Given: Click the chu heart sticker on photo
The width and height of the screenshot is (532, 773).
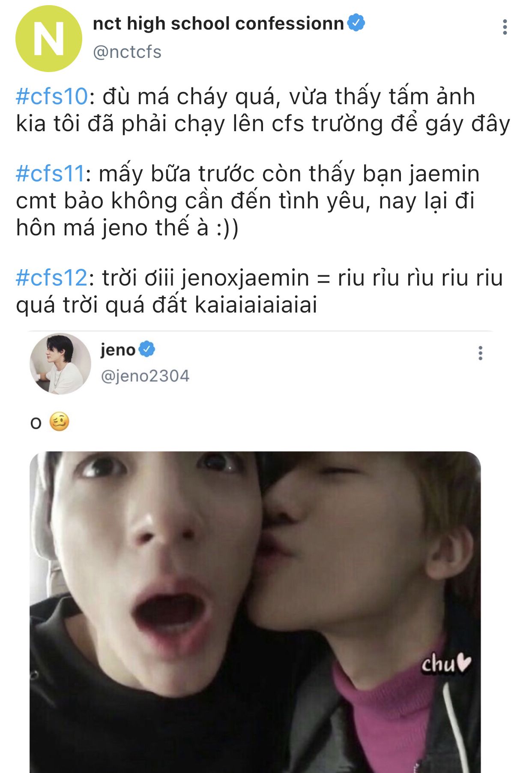Looking at the screenshot, I should [x=446, y=664].
